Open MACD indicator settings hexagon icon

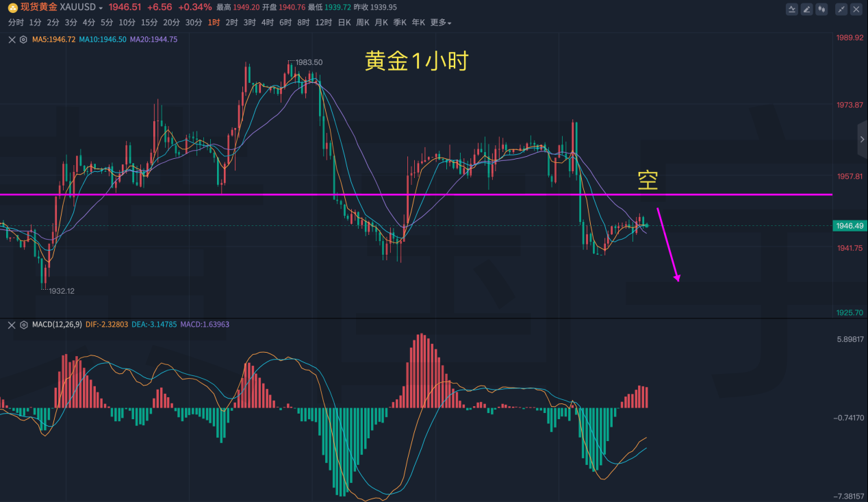(x=23, y=325)
